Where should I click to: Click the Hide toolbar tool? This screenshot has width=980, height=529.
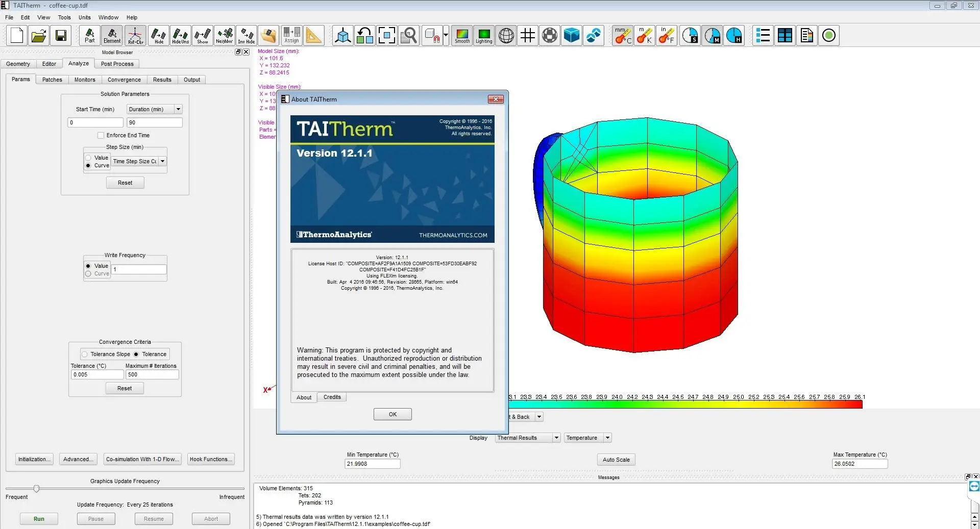(159, 36)
